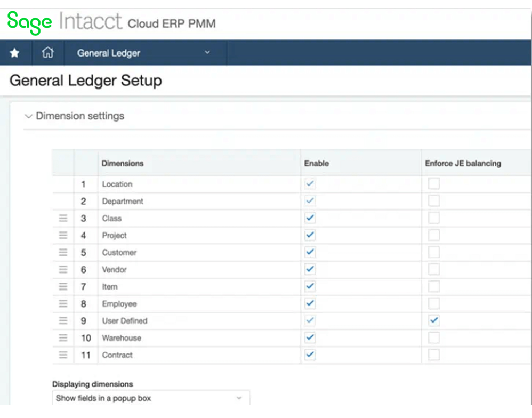
Task: Grab the reorder handle for Class row
Action: pyautogui.click(x=63, y=218)
